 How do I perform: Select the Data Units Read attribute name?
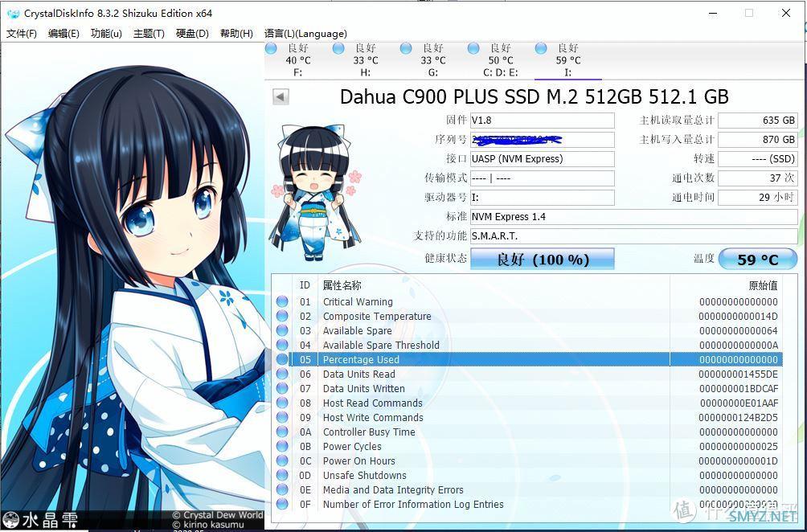(x=359, y=374)
